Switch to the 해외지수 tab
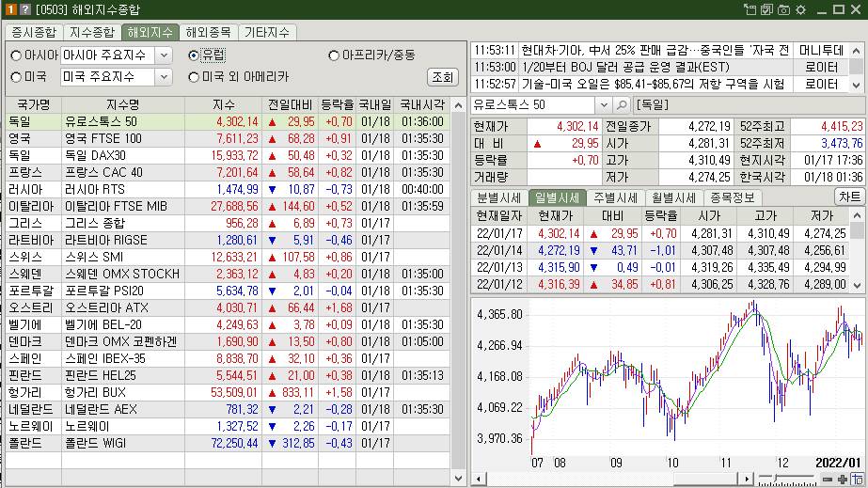Viewport: 868px width, 488px height. [150, 32]
